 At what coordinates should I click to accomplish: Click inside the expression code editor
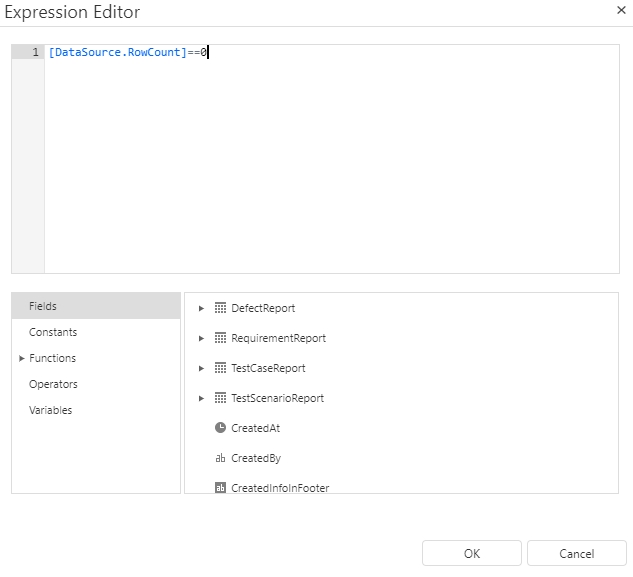330,160
